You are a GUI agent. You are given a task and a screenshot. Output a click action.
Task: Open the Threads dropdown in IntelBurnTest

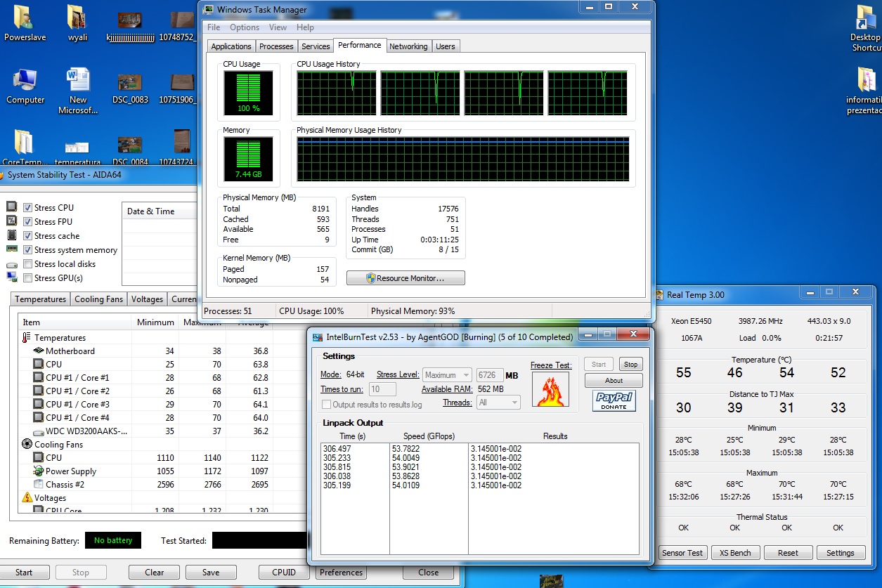tap(498, 403)
